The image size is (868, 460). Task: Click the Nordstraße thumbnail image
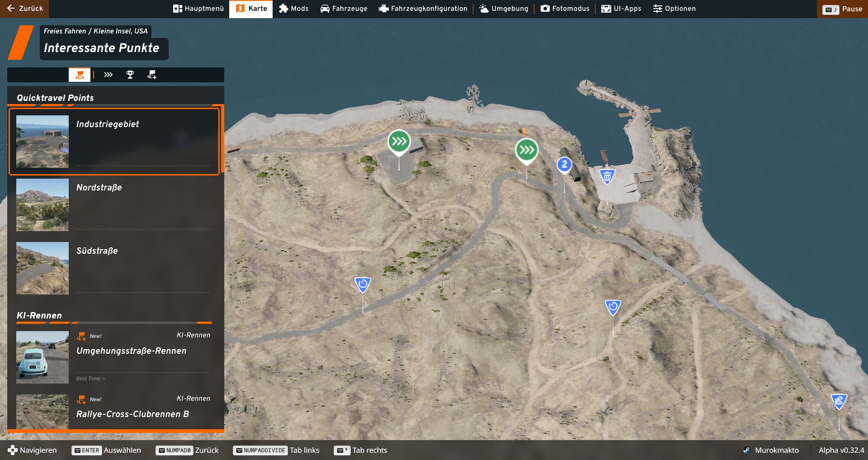[42, 205]
